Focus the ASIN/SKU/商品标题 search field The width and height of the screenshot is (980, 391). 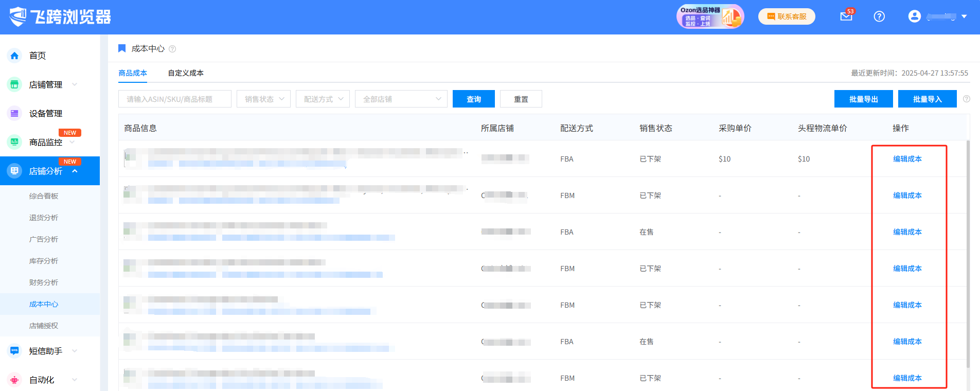174,99
